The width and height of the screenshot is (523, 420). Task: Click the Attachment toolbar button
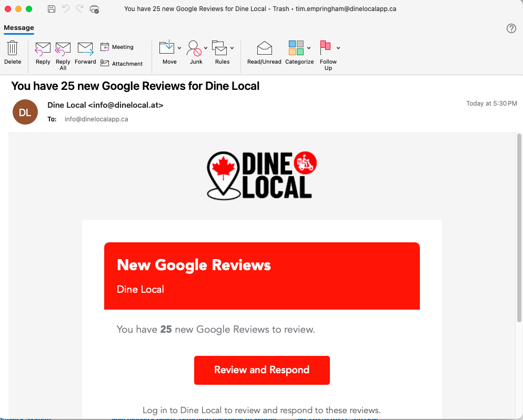coord(122,64)
